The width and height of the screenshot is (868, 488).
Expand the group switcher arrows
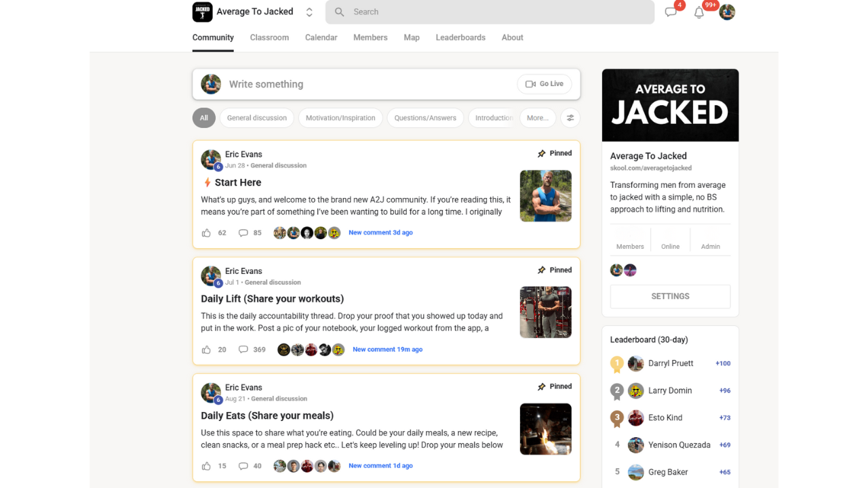coord(309,12)
